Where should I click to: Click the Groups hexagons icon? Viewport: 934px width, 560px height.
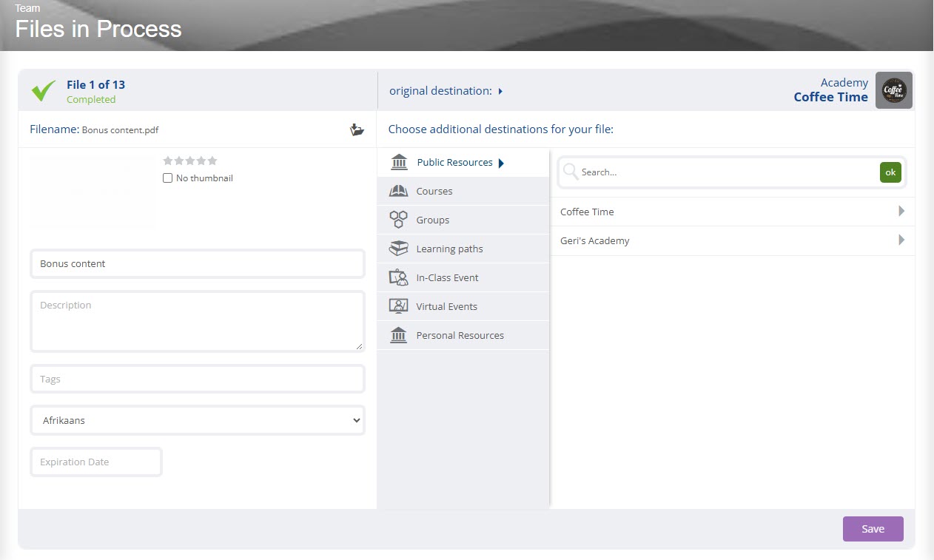coord(398,220)
